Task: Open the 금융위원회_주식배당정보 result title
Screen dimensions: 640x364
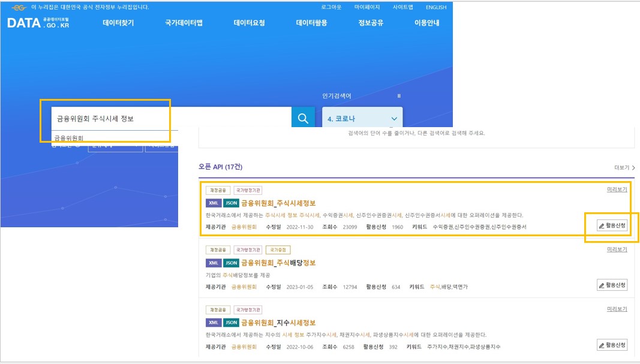Action: [278, 263]
